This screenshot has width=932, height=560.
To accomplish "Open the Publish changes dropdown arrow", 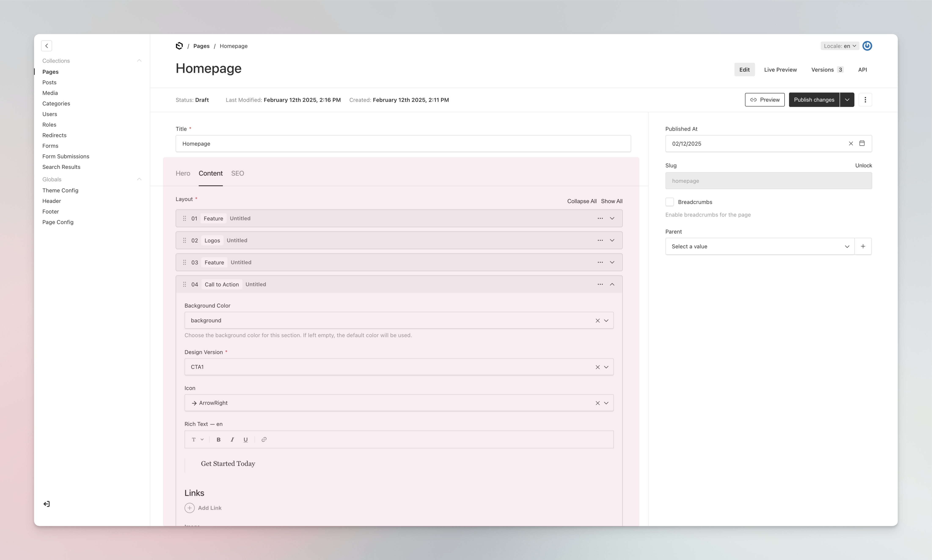I will (x=847, y=100).
